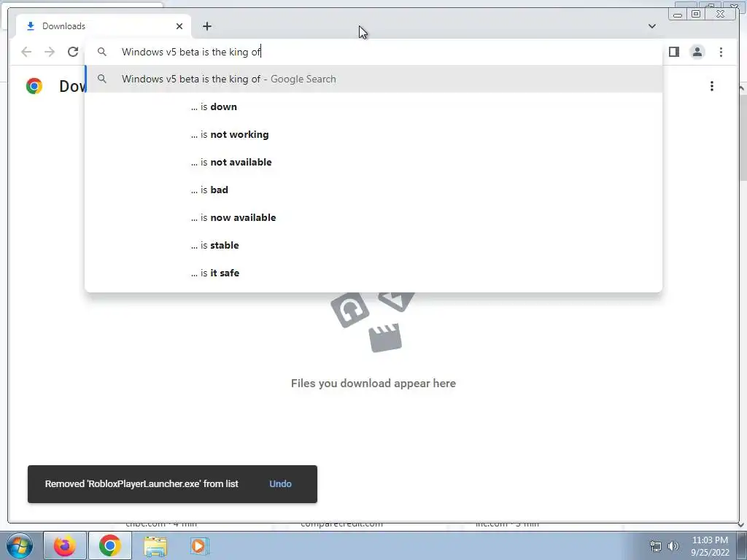Launch Firefox from the taskbar
The width and height of the screenshot is (747, 560).
(x=64, y=545)
